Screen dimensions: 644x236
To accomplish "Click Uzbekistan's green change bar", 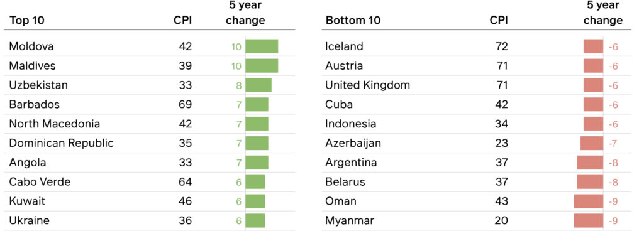I will 258,85.
